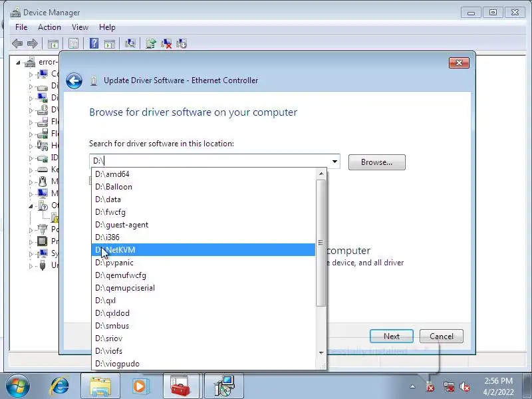
Task: Choose D:\guest-agent from the list
Action: pyautogui.click(x=203, y=225)
